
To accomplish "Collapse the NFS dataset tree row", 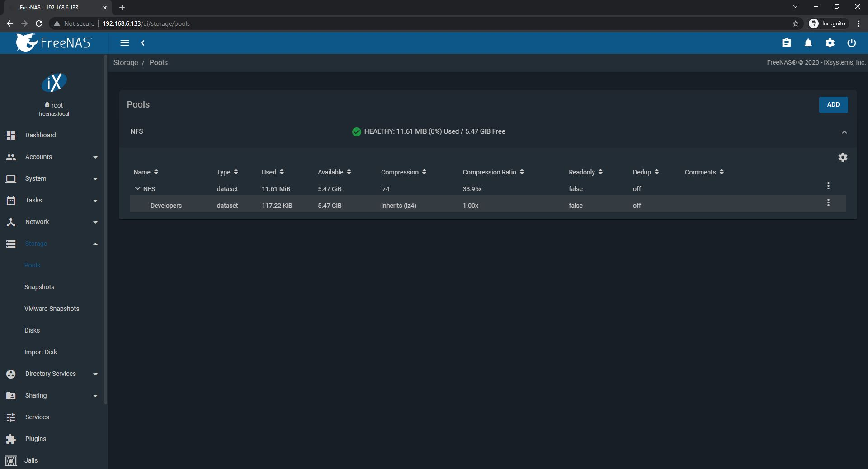I will tap(137, 188).
